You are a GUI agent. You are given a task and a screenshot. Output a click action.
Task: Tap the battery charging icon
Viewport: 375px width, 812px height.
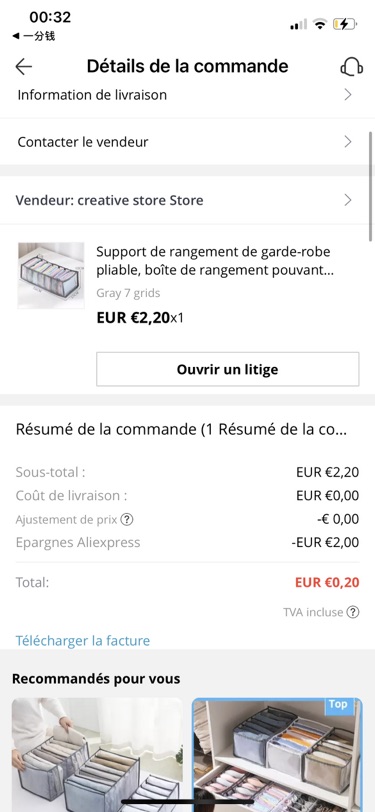click(344, 24)
